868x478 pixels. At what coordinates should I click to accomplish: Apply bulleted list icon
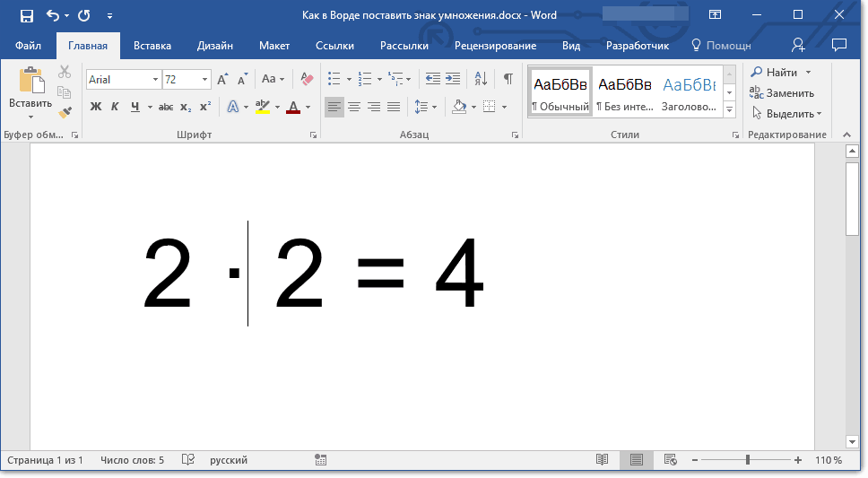click(334, 79)
